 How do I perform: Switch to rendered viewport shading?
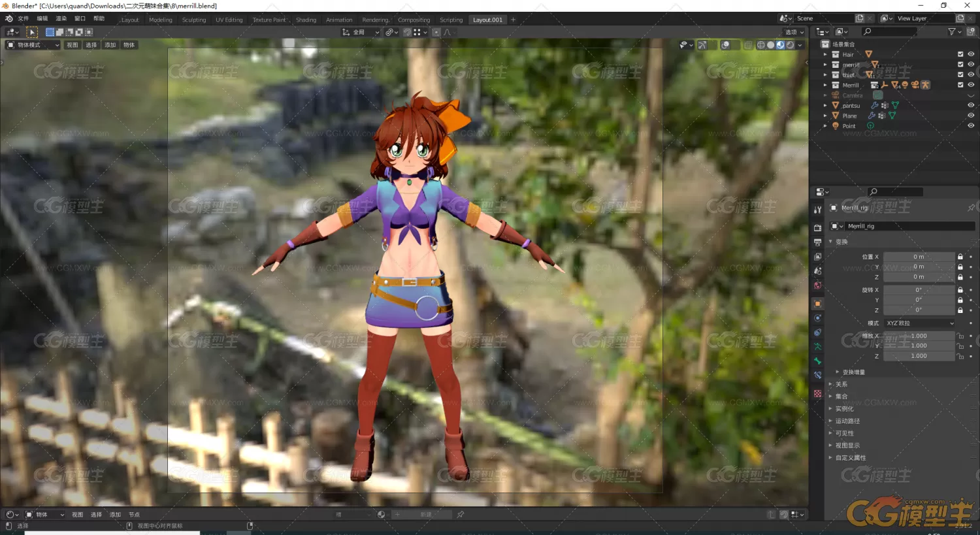[x=790, y=45]
